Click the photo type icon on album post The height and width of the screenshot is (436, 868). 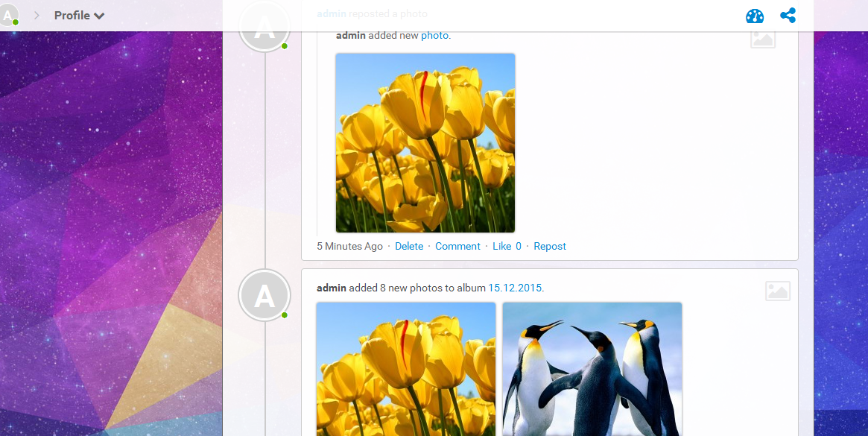click(777, 291)
